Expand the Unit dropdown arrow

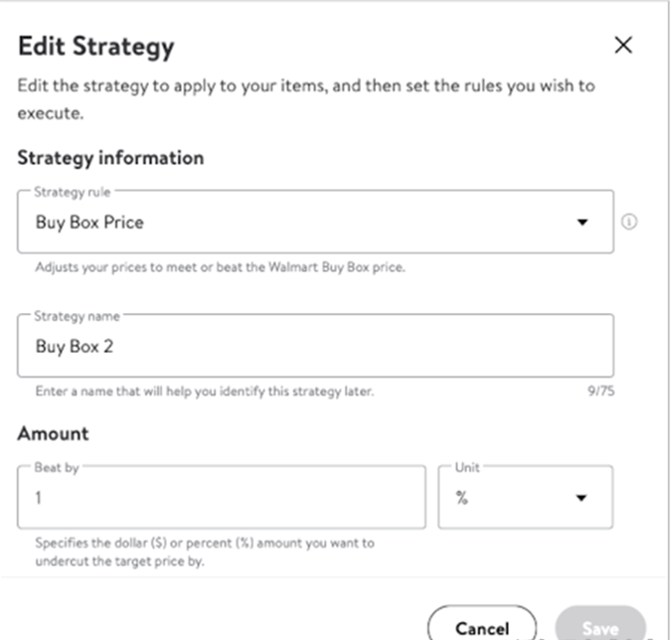582,498
